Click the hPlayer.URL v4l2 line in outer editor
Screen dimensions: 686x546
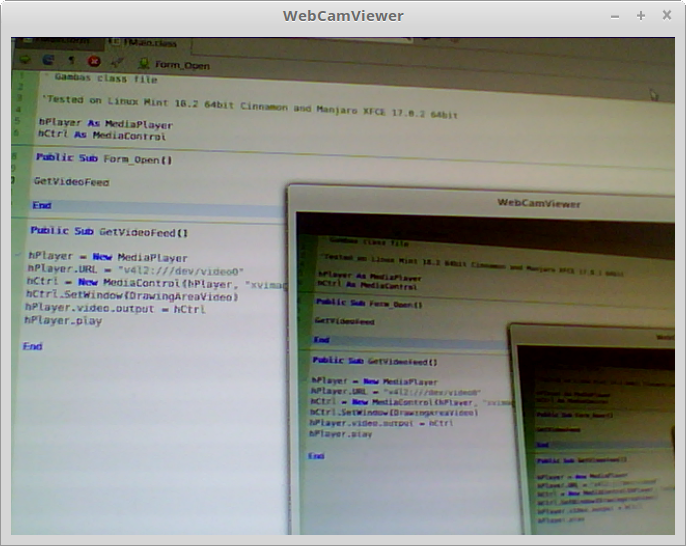pos(135,270)
